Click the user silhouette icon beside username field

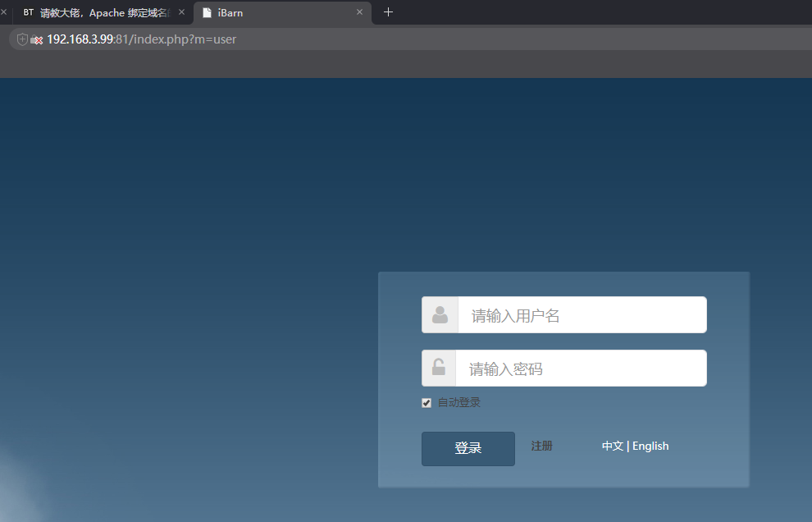pos(440,314)
